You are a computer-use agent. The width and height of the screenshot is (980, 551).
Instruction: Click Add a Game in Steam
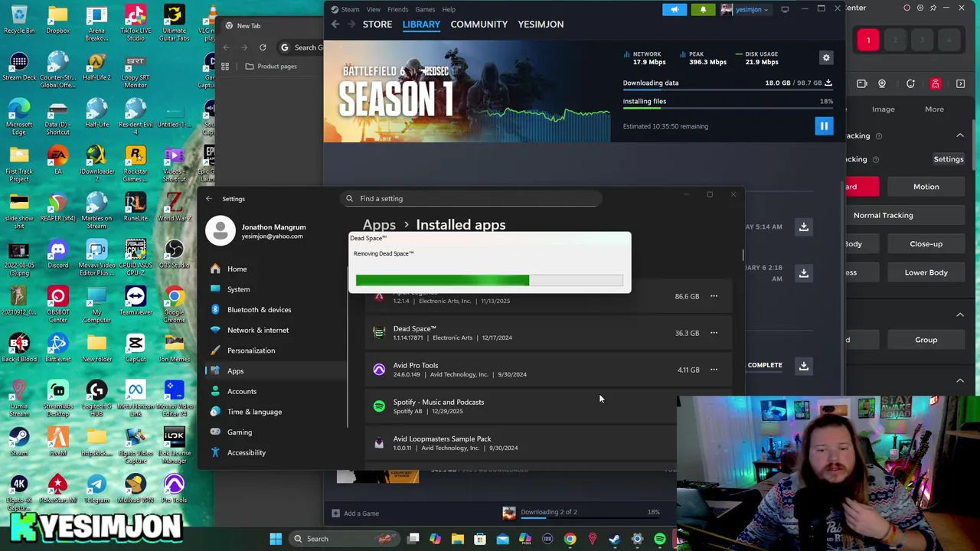click(x=355, y=514)
